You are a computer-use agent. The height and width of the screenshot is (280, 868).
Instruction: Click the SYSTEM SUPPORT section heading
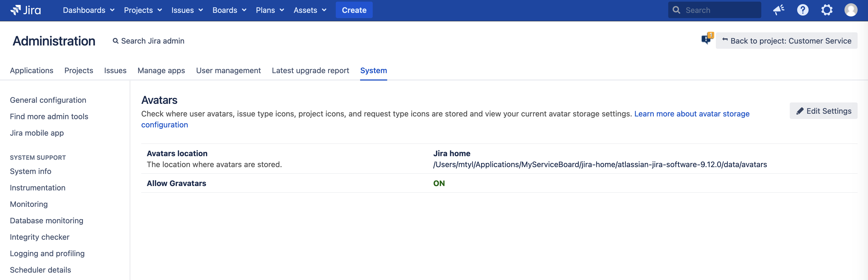click(38, 158)
